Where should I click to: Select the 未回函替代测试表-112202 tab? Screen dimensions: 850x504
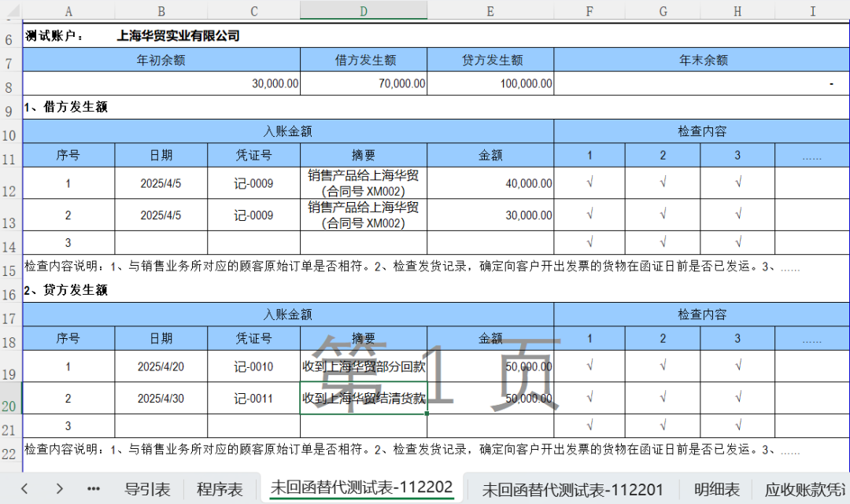361,487
